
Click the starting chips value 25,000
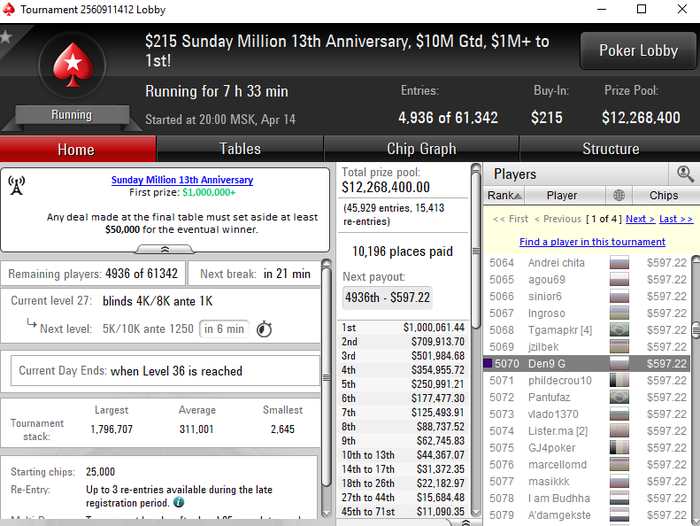[100, 472]
